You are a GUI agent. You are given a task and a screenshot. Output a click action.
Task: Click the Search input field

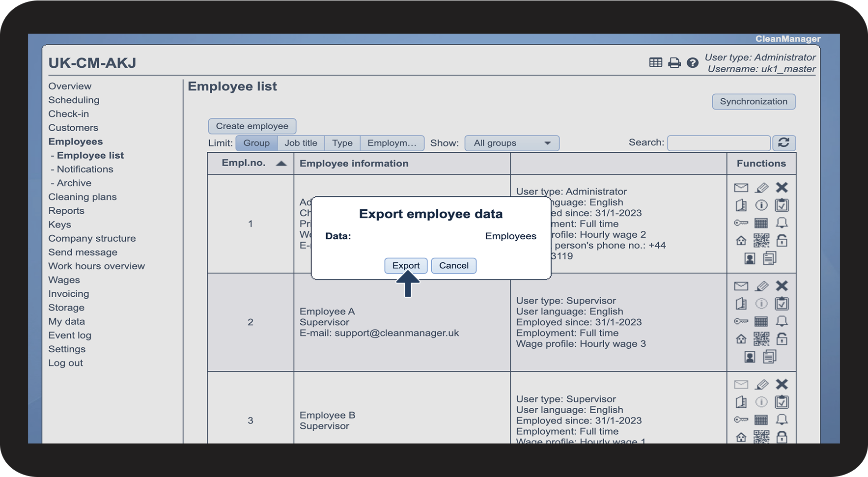tap(719, 143)
